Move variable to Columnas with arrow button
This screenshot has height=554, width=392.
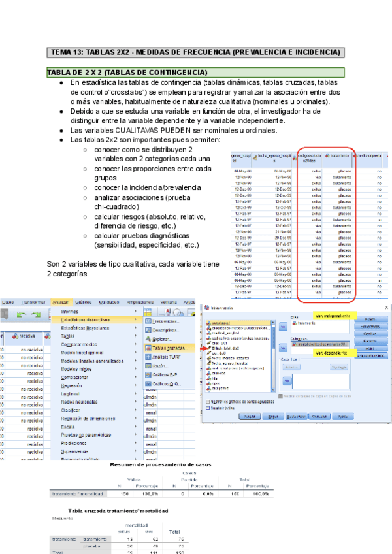pyautogui.click(x=283, y=348)
